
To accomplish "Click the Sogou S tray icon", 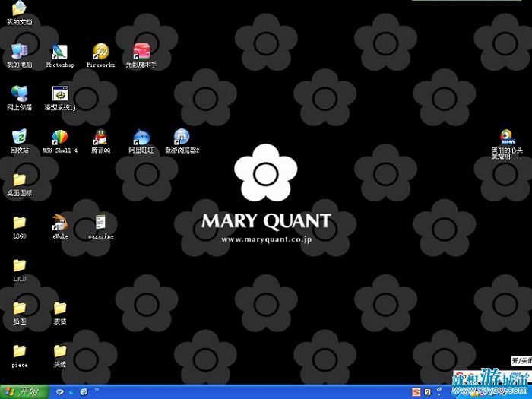I will click(416, 392).
